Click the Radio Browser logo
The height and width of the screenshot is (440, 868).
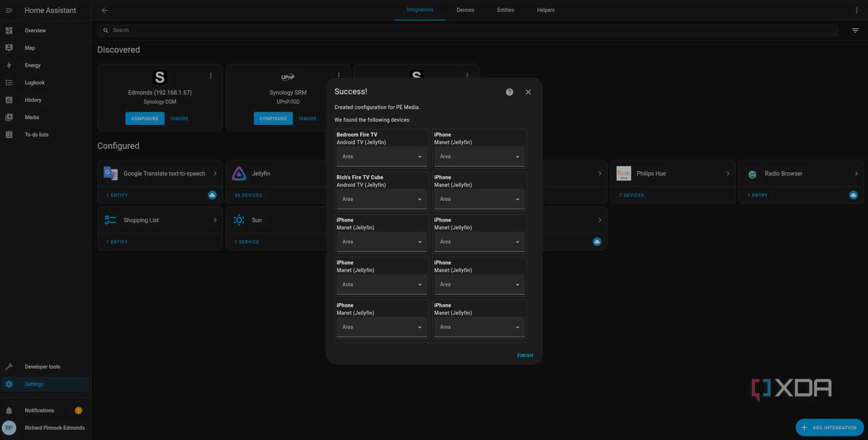(x=752, y=174)
